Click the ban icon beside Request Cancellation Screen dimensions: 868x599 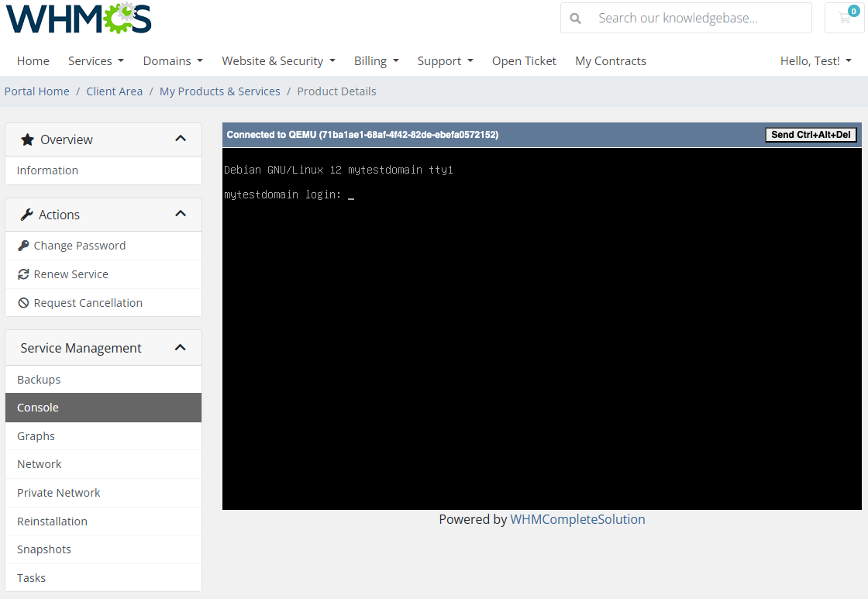pyautogui.click(x=23, y=303)
